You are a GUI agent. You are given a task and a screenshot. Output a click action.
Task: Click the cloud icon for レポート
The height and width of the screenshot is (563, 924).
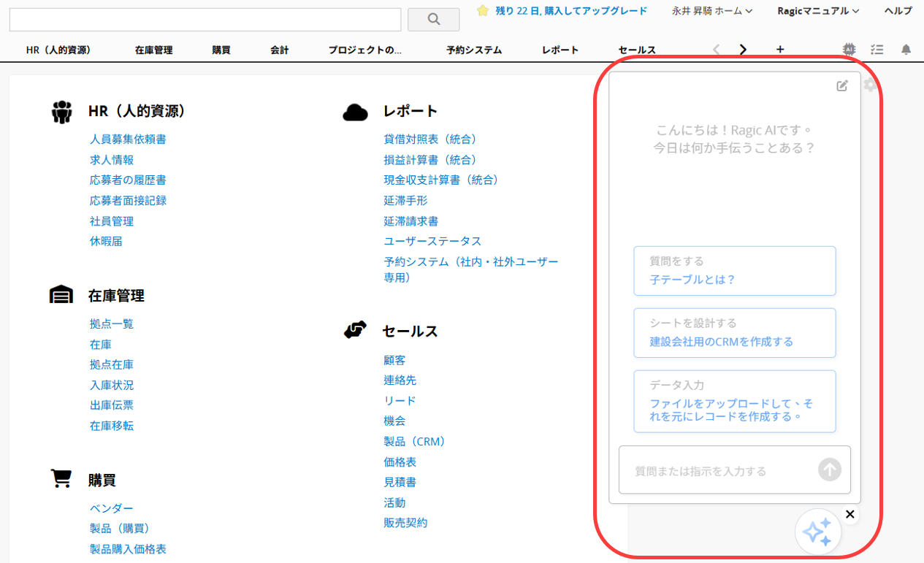[x=356, y=112]
